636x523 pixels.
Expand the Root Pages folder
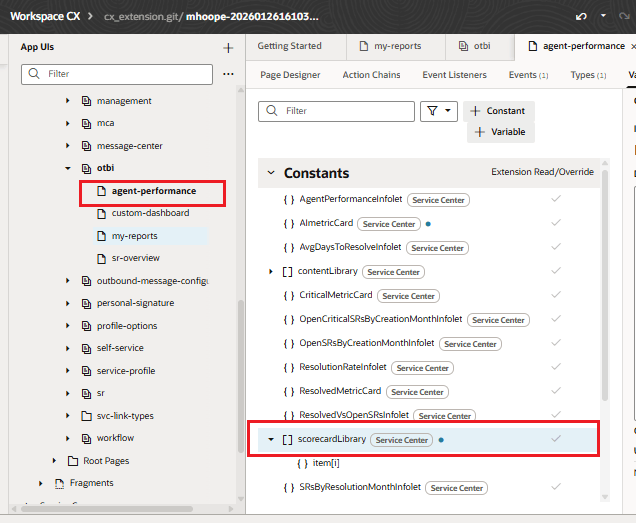pyautogui.click(x=54, y=461)
